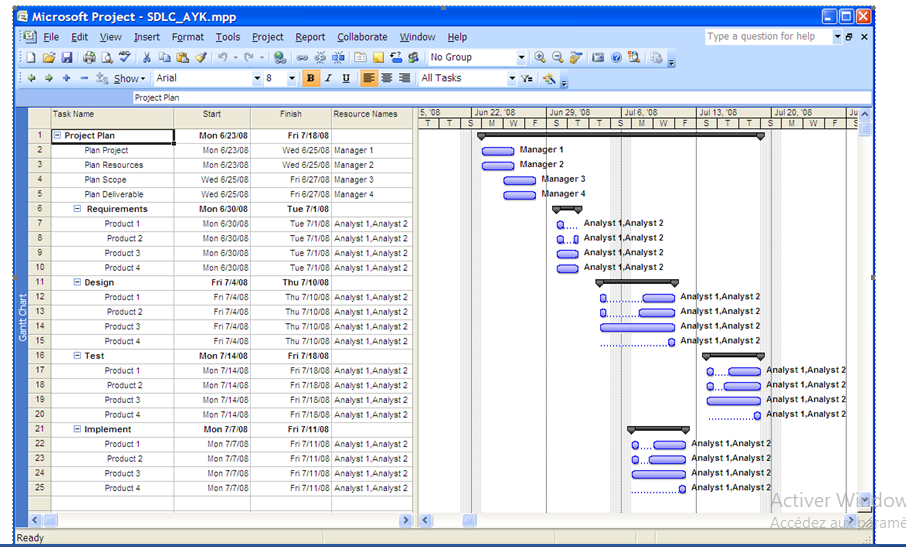
Task: Print the project using the printer icon
Action: [x=89, y=58]
